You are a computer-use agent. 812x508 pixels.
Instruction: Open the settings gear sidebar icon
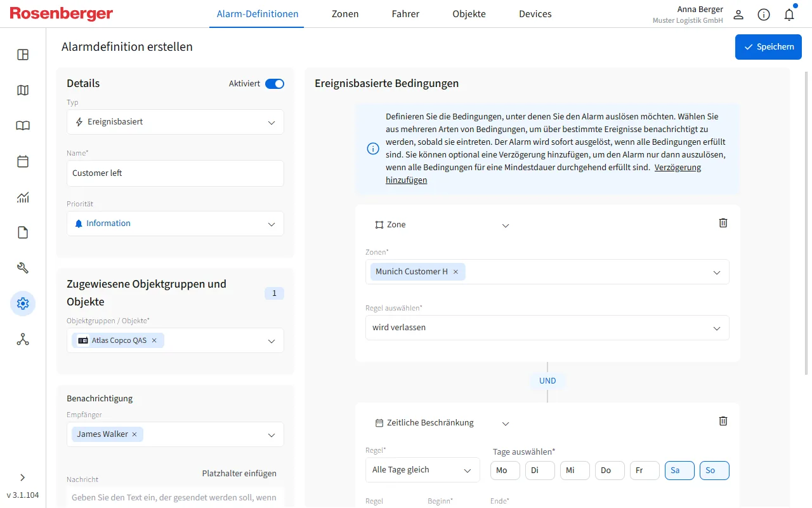23,304
